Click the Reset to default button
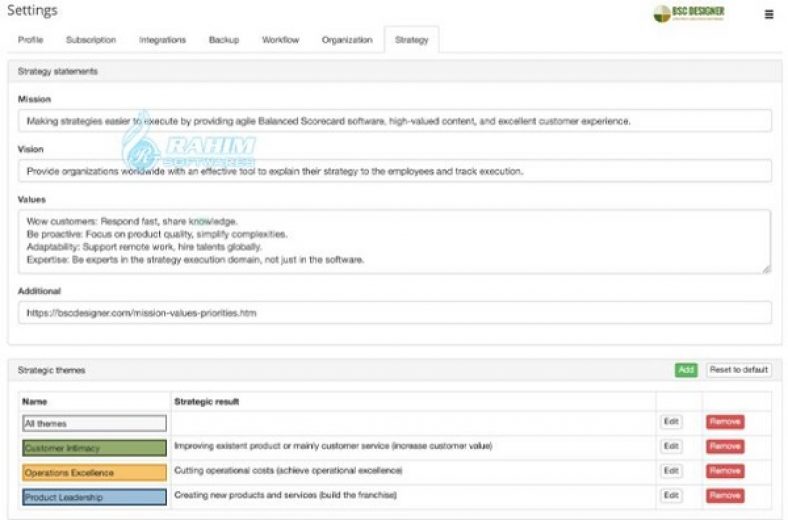The height and width of the screenshot is (520, 788). 739,370
